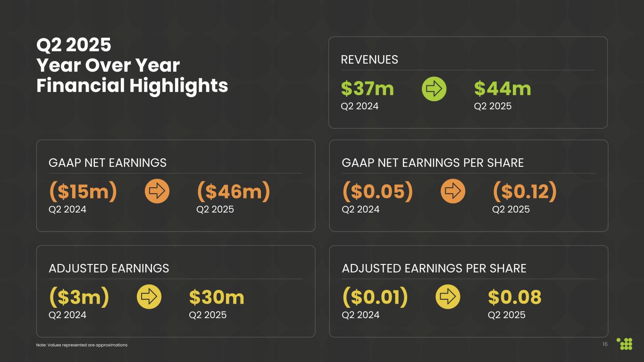Click the slide title Financial Highlights
The width and height of the screenshot is (644, 362).
(x=132, y=86)
